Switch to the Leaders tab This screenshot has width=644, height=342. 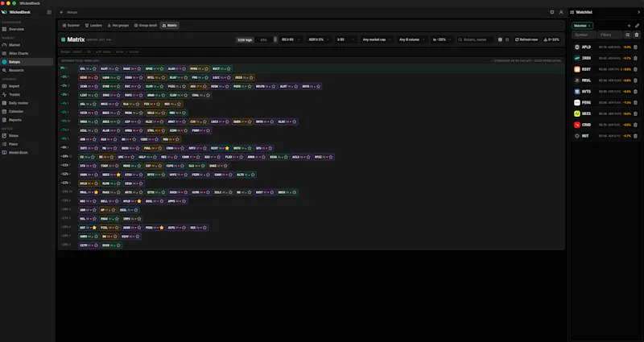pos(93,26)
